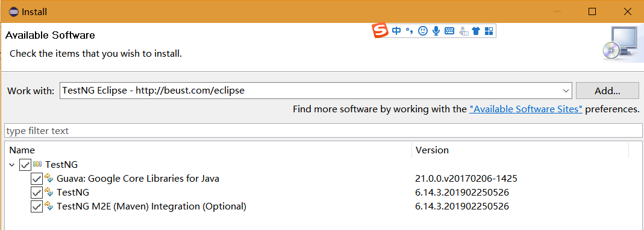Click version 21.0.0.v20170206-1425
Screen dimensions: 644x230
(x=466, y=179)
